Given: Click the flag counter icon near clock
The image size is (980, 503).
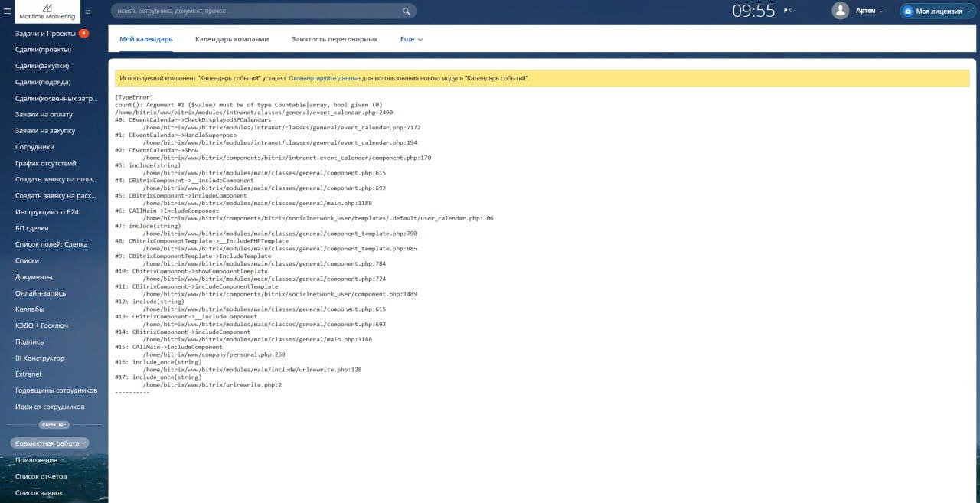Looking at the screenshot, I should pyautogui.click(x=788, y=11).
